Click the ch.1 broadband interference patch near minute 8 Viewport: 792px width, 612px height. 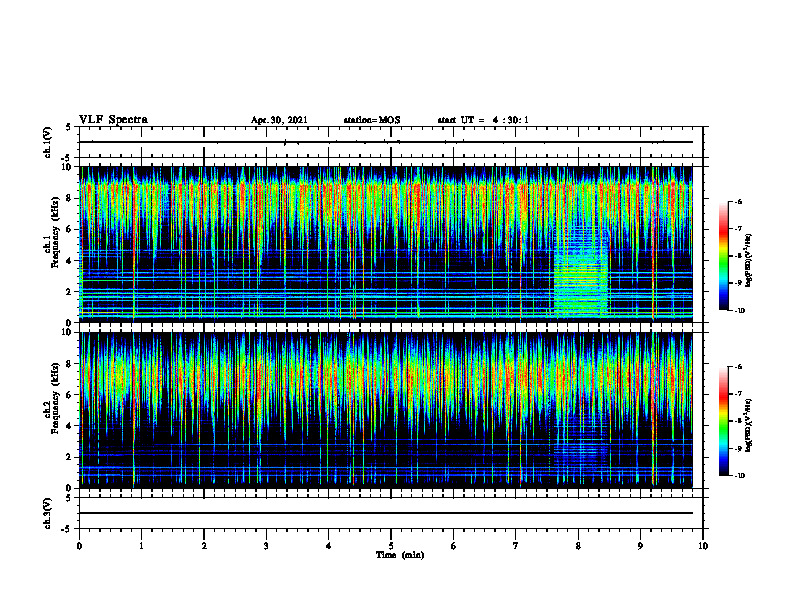coord(581,275)
